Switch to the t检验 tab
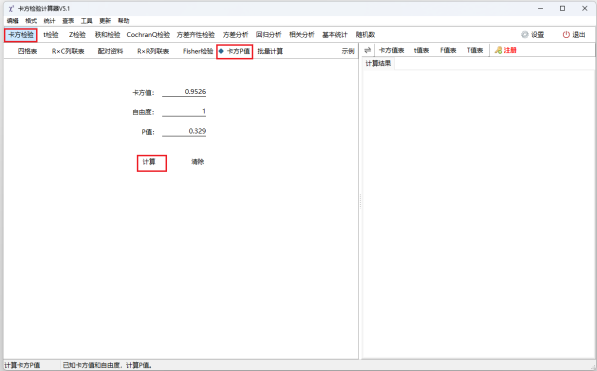Image resolution: width=597 pixels, height=371 pixels. point(51,35)
